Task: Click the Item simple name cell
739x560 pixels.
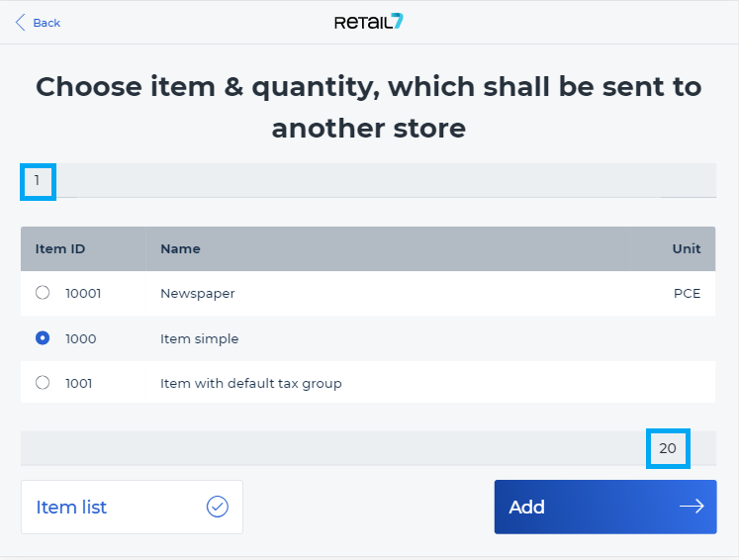Action: (x=200, y=339)
